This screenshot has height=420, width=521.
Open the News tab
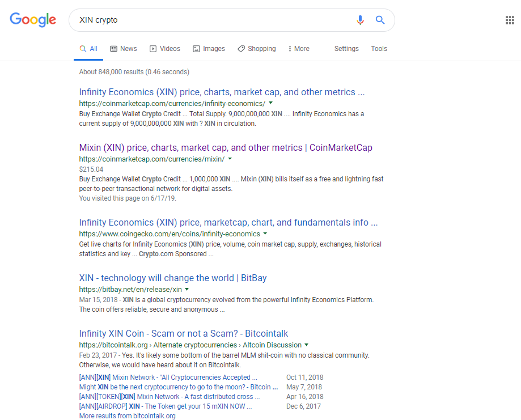pyautogui.click(x=123, y=49)
